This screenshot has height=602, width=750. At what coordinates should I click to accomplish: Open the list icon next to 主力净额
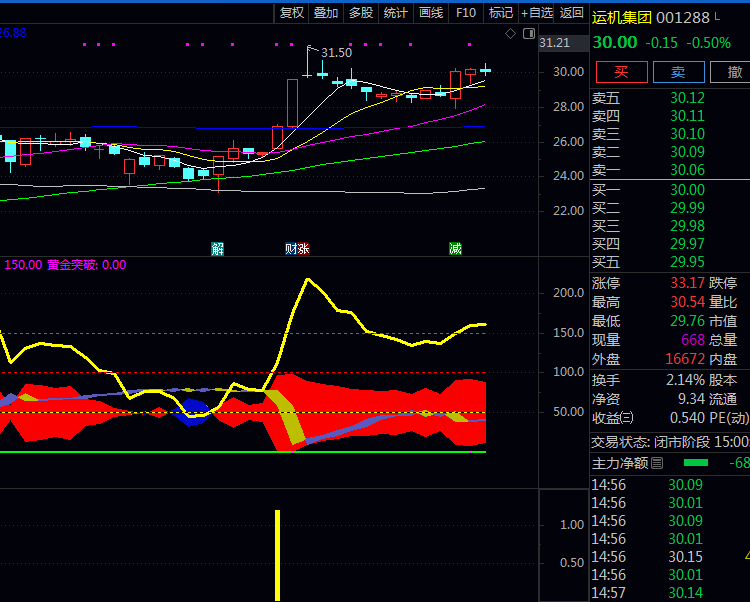657,463
